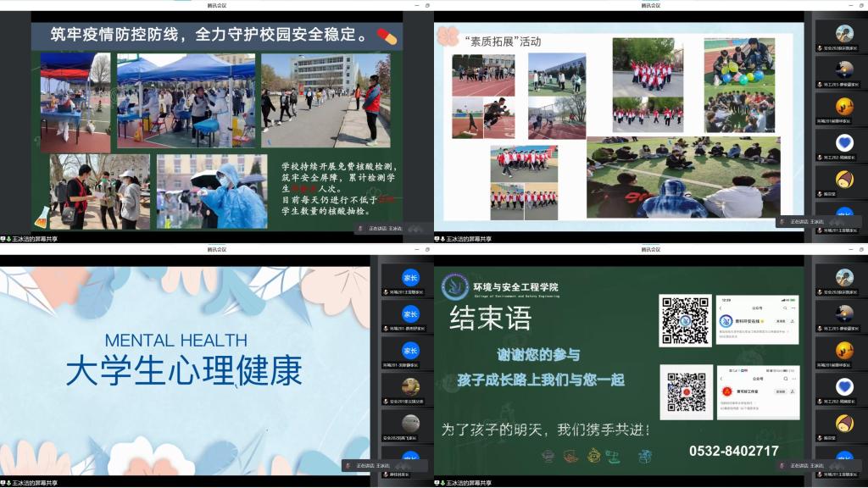Image resolution: width=868 pixels, height=488 pixels.
Task: Click the blue heart avatar in top-right meeting window
Action: [x=844, y=143]
